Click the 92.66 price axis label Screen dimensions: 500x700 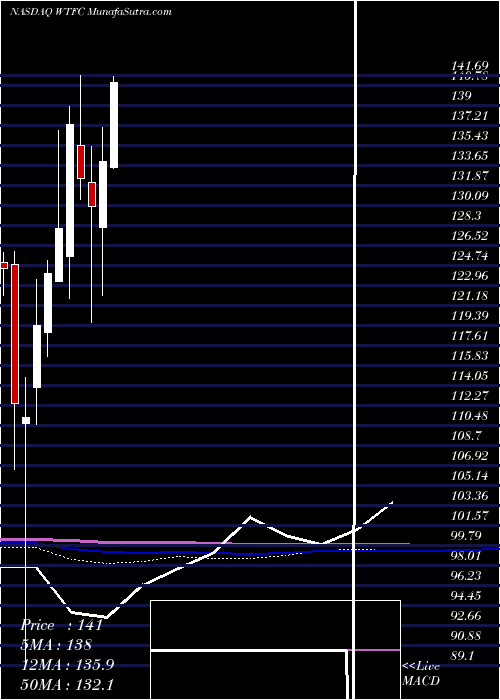point(467,616)
